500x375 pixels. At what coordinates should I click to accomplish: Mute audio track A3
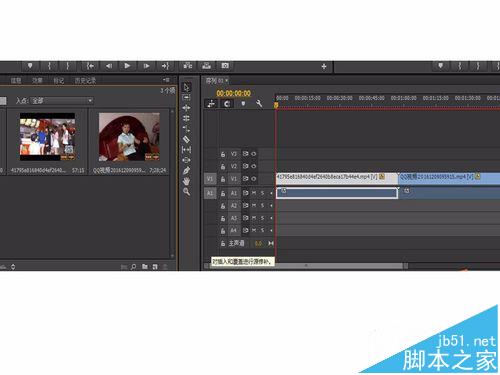point(254,218)
